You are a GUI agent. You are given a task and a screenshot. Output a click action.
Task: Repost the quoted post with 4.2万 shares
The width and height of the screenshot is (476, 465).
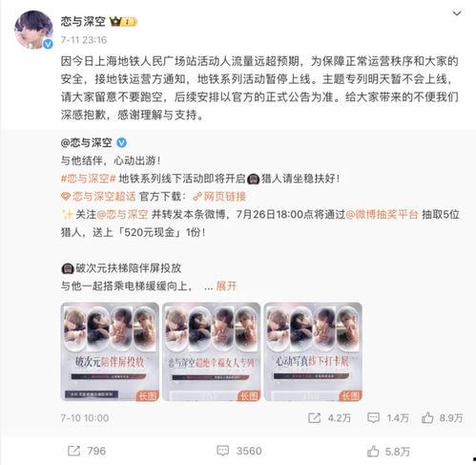(x=330, y=417)
